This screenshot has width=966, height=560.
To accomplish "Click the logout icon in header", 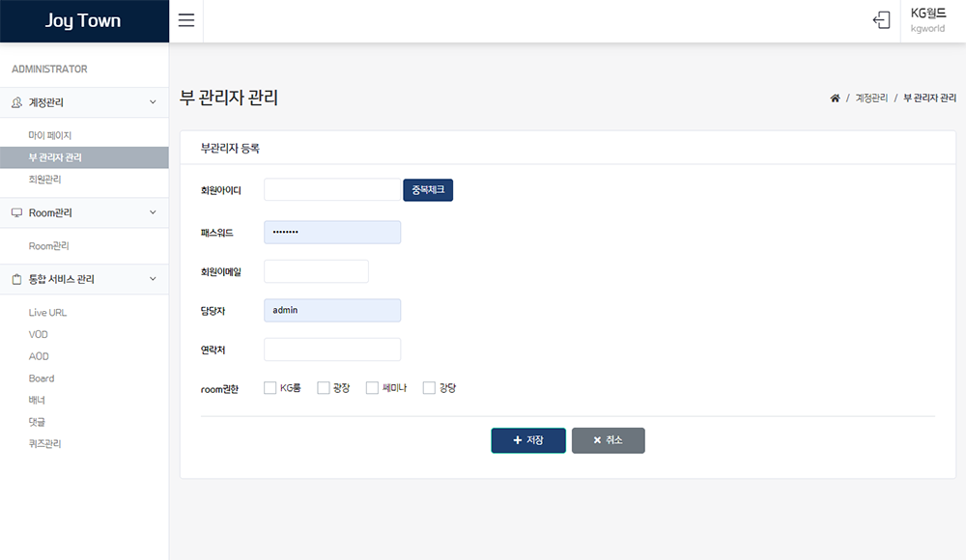I will click(x=881, y=20).
